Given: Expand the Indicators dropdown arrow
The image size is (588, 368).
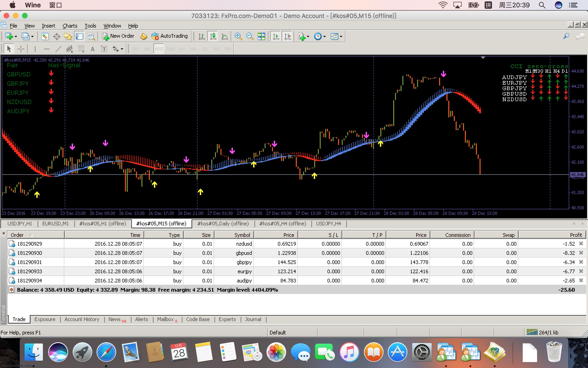Looking at the screenshot, I should pos(308,37).
